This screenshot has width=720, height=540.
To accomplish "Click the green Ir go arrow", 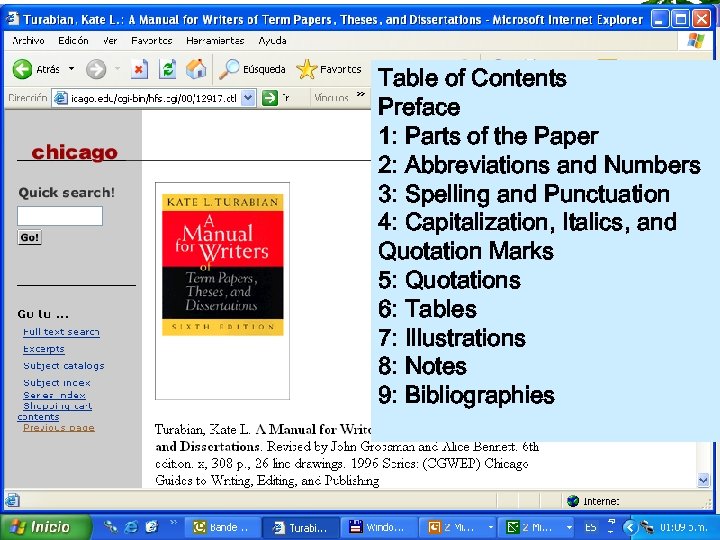I will pyautogui.click(x=270, y=98).
